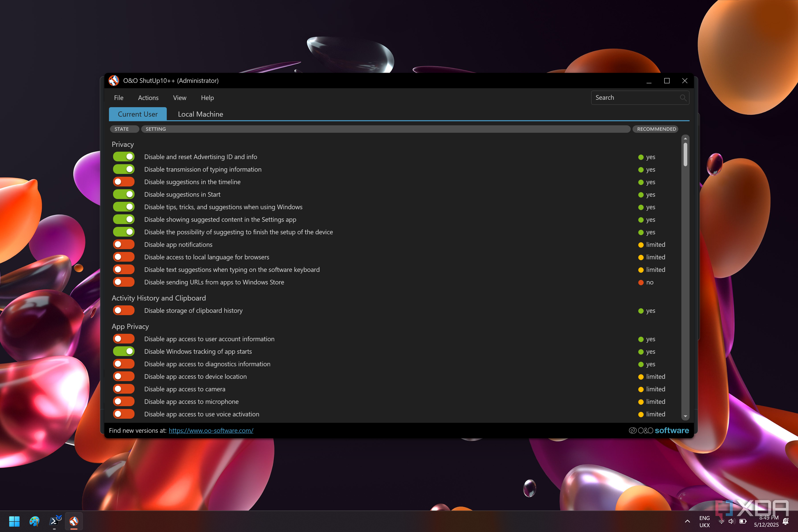This screenshot has height=532, width=798.
Task: Click the vertical scrollbar thumb
Action: click(x=685, y=154)
